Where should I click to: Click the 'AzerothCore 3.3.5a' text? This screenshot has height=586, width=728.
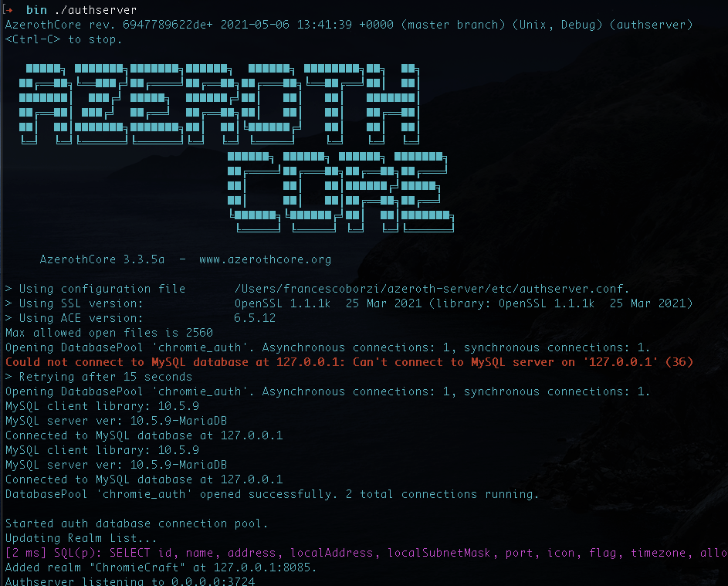[102, 259]
